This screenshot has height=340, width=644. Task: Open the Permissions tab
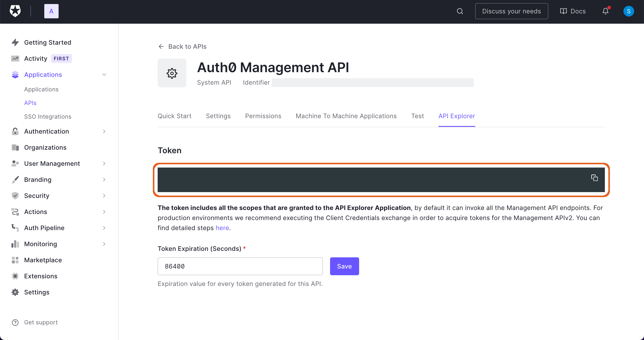point(263,116)
